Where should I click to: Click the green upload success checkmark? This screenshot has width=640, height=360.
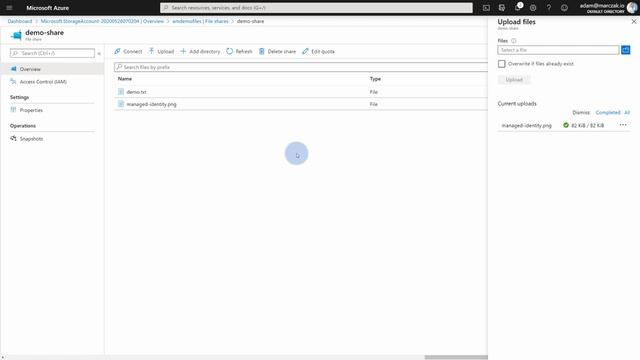(566, 125)
